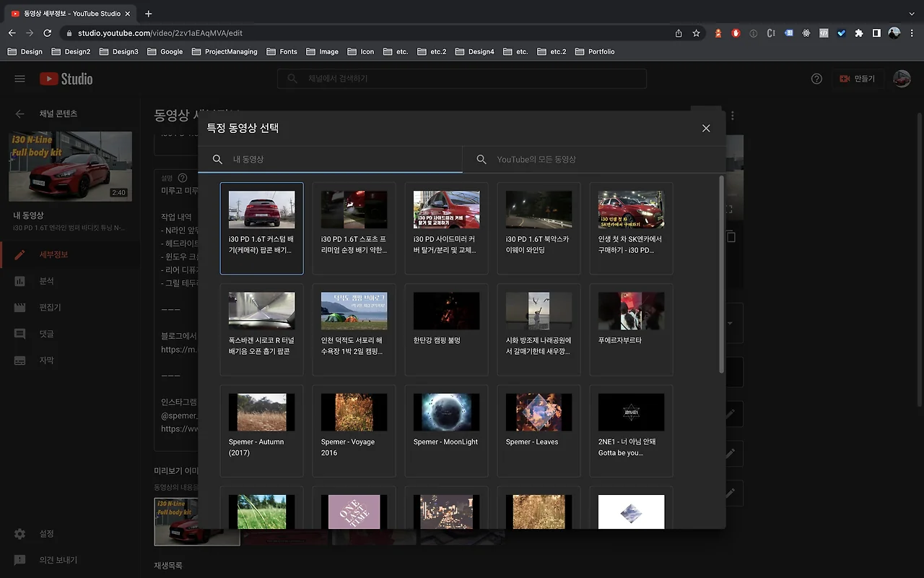
Task: Select the Spemer - MoonLight video
Action: click(446, 430)
